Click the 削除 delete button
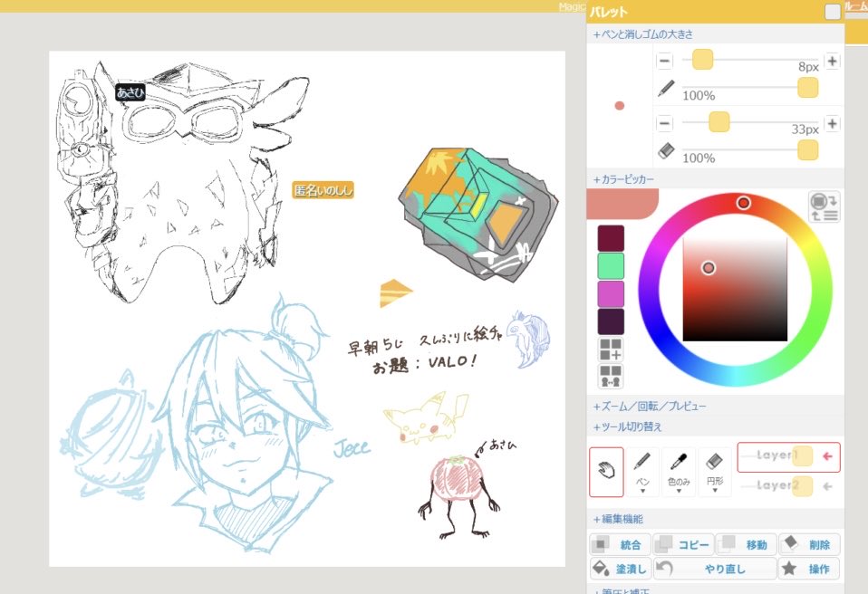 click(x=809, y=545)
